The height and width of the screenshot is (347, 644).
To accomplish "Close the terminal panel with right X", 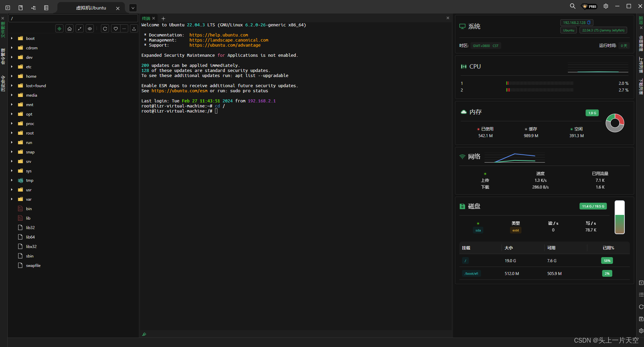I will 448,18.
